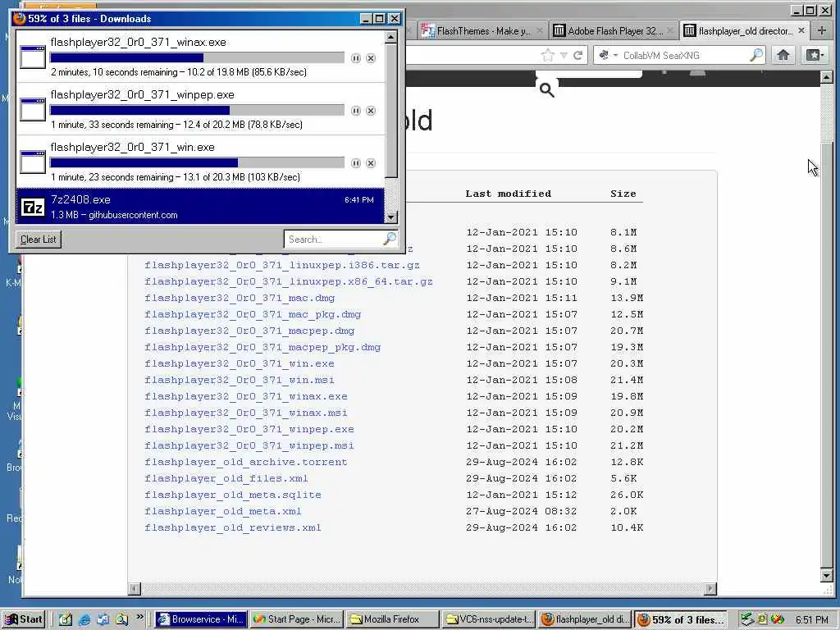
Task: Open the Windows Start menu
Action: click(x=23, y=619)
